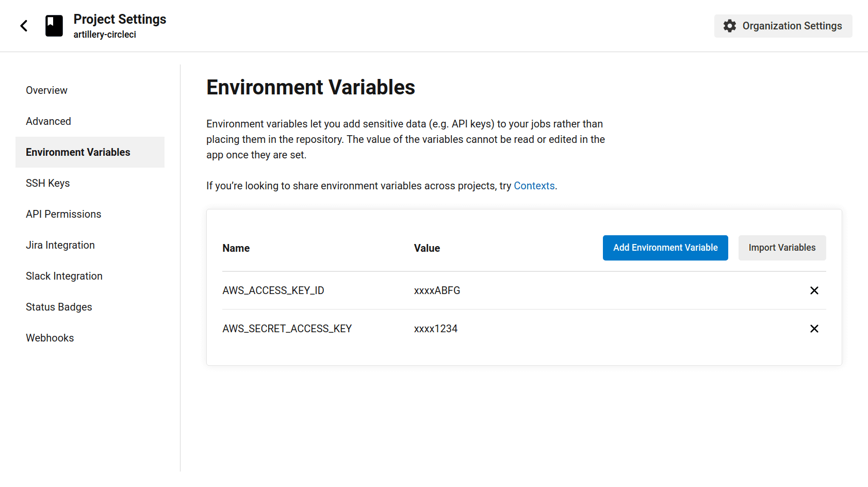Screen dimensions: 868x487
Task: View Status Badges settings
Action: tap(59, 306)
